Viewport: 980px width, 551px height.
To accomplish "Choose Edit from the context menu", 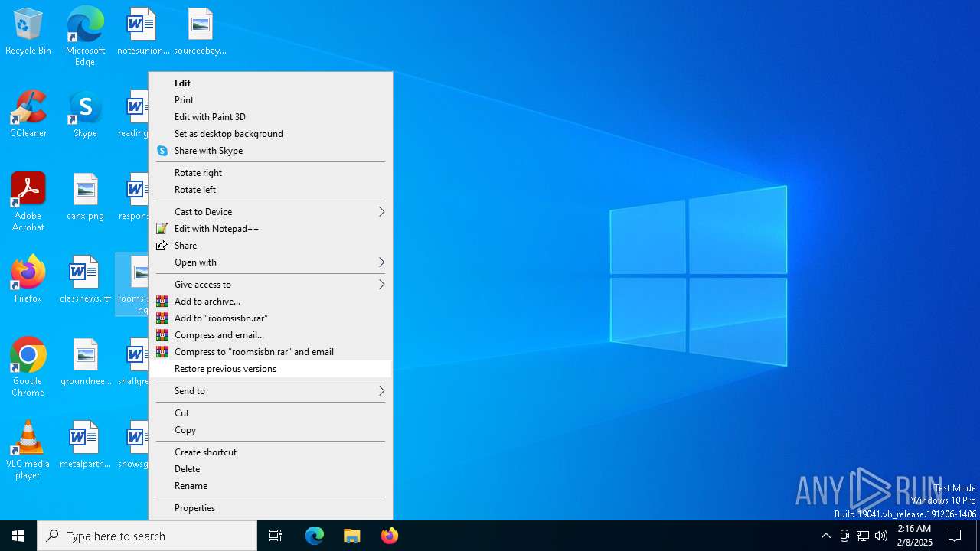I will click(x=270, y=83).
